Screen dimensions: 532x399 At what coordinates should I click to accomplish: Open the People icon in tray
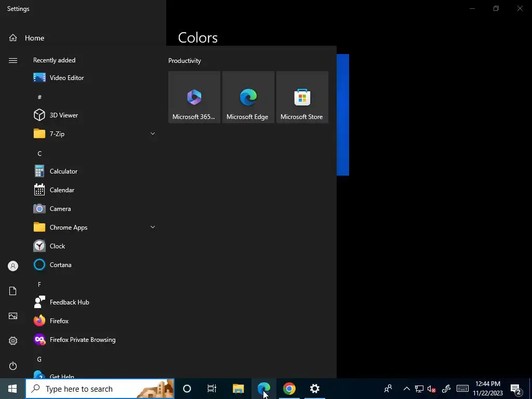(388, 389)
